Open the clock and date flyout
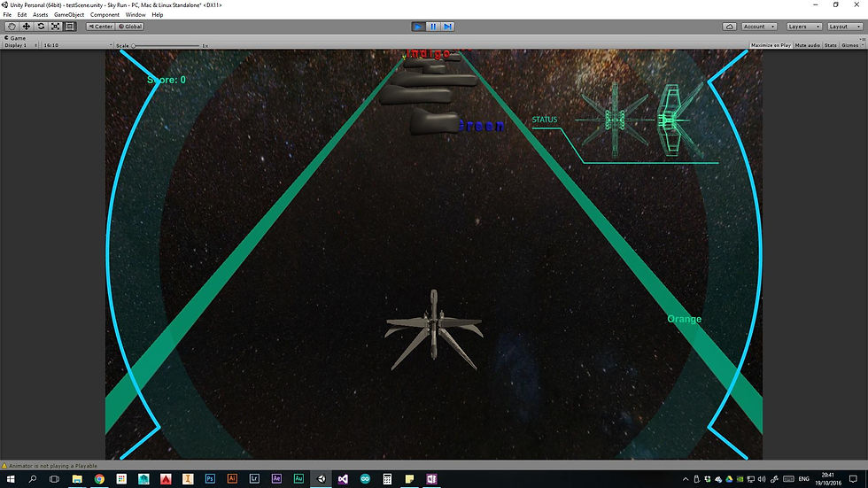The image size is (868, 488). click(828, 479)
